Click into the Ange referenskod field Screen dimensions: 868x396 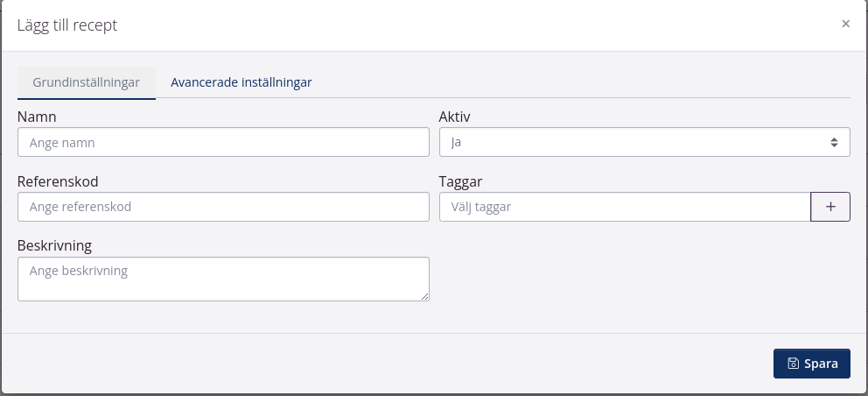[x=223, y=207]
